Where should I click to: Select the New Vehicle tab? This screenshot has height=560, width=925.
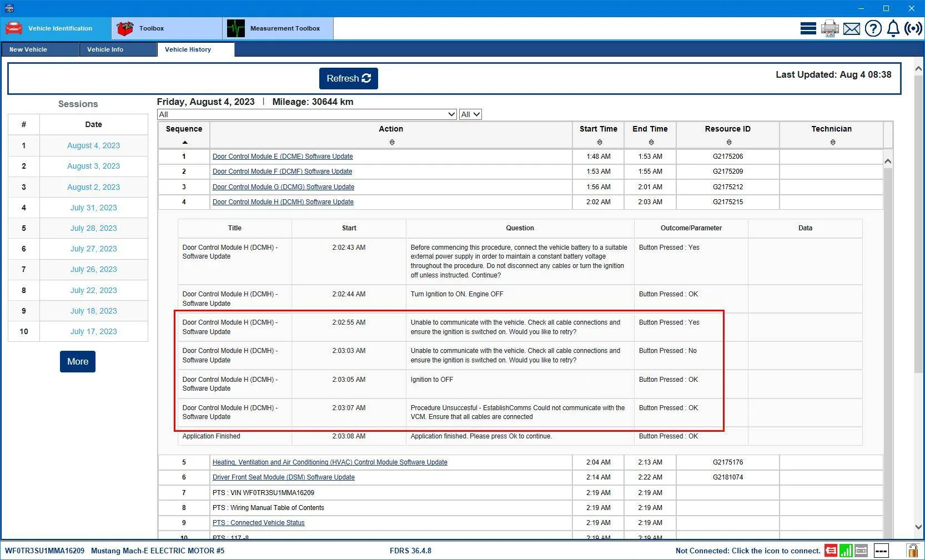(40, 49)
